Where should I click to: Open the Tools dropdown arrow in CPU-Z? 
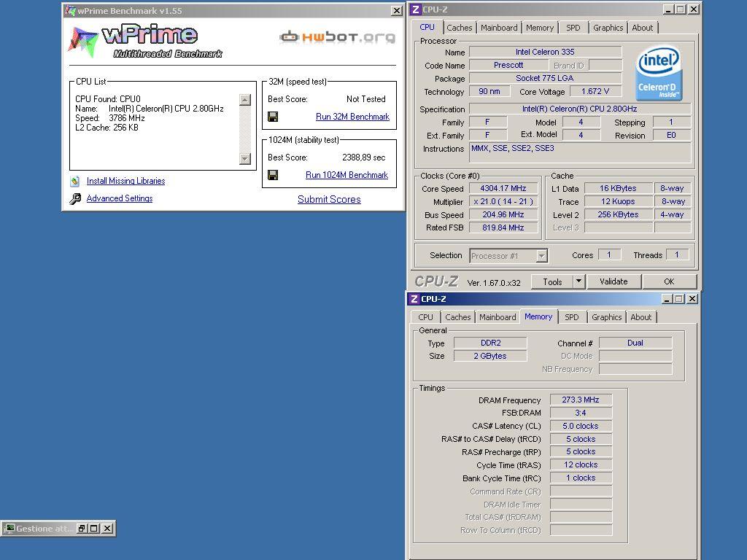578,281
